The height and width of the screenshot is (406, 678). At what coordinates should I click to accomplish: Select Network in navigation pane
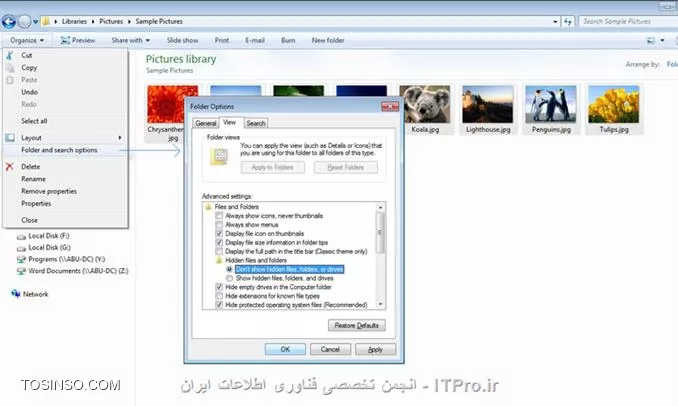click(29, 294)
